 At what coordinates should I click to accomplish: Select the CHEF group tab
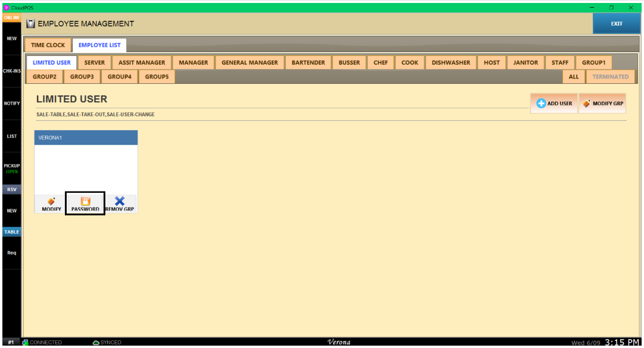381,62
